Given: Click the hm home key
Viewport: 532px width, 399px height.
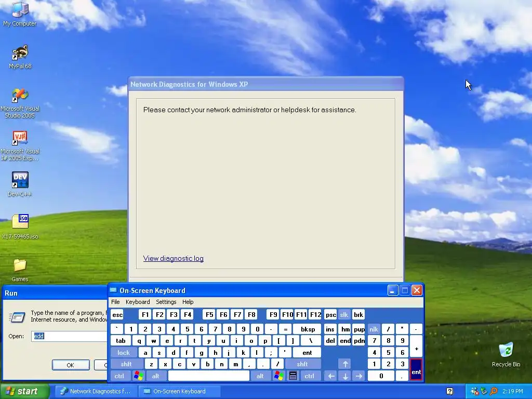Looking at the screenshot, I should (x=345, y=329).
